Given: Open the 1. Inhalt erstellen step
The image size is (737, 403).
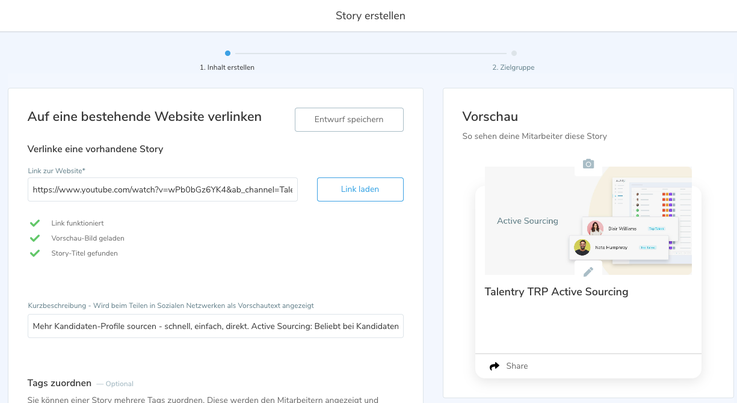Looking at the screenshot, I should tap(227, 68).
